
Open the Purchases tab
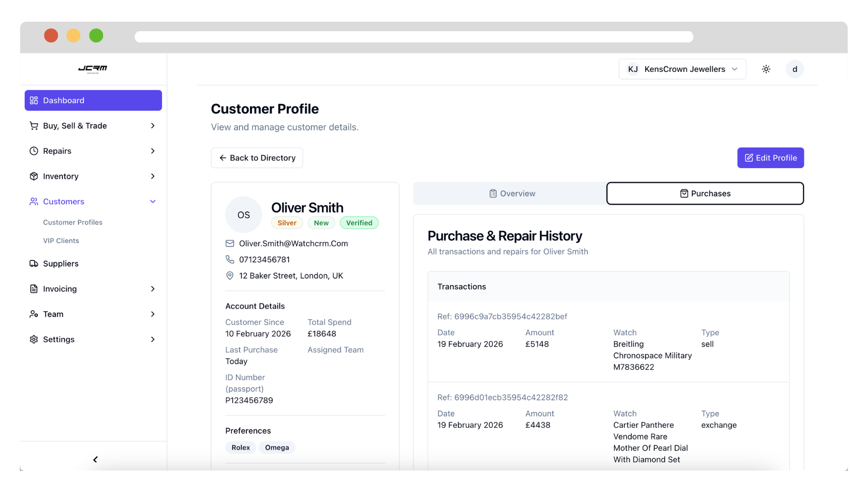point(705,193)
